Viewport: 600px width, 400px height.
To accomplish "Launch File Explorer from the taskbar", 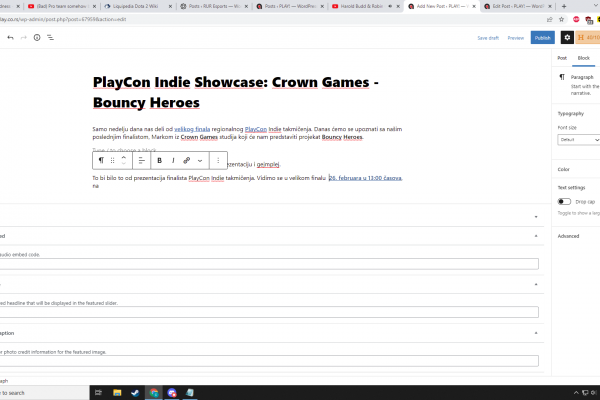I will 117,392.
